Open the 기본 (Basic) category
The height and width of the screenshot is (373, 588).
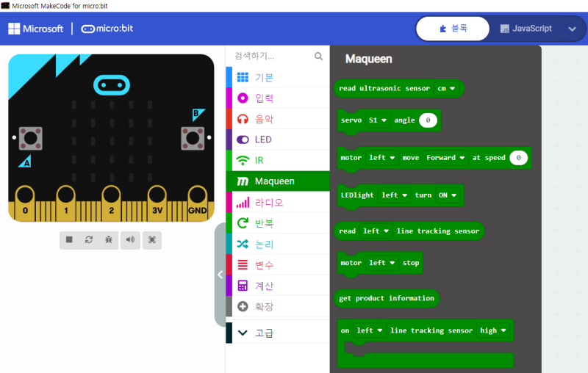click(278, 77)
